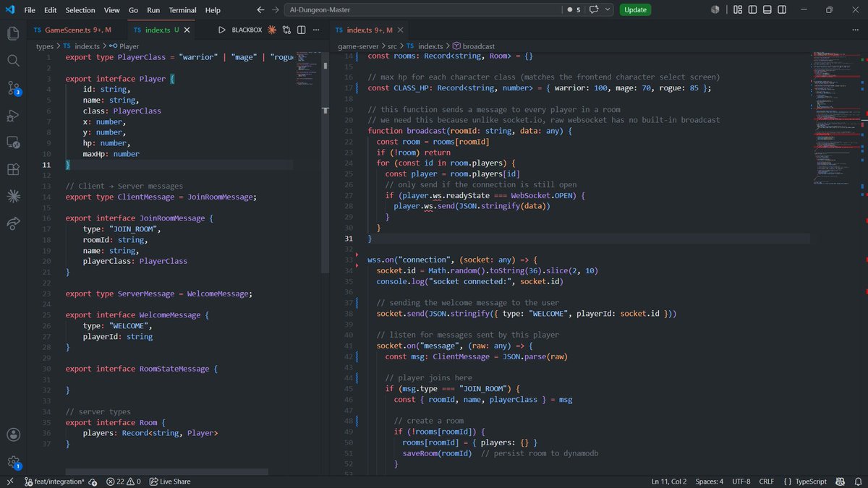Click the 'types' breadcrumb in left editor
Image resolution: width=868 pixels, height=488 pixels.
(x=45, y=46)
